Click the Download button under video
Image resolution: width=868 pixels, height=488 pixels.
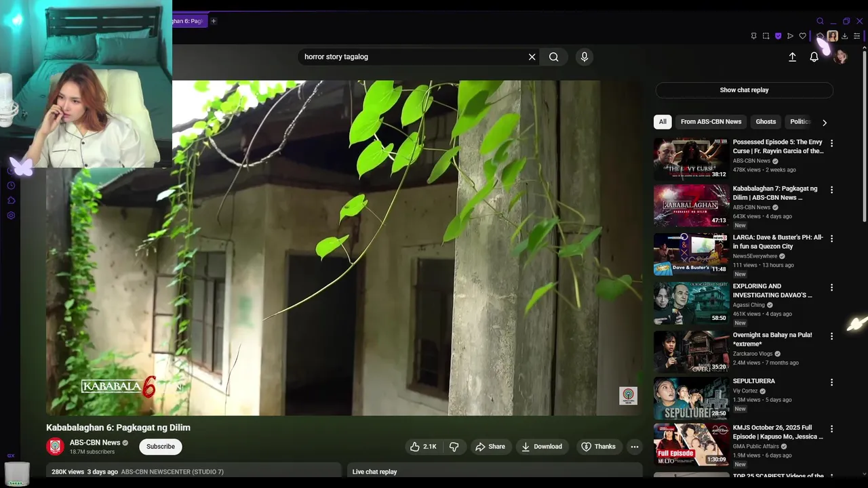pos(541,447)
